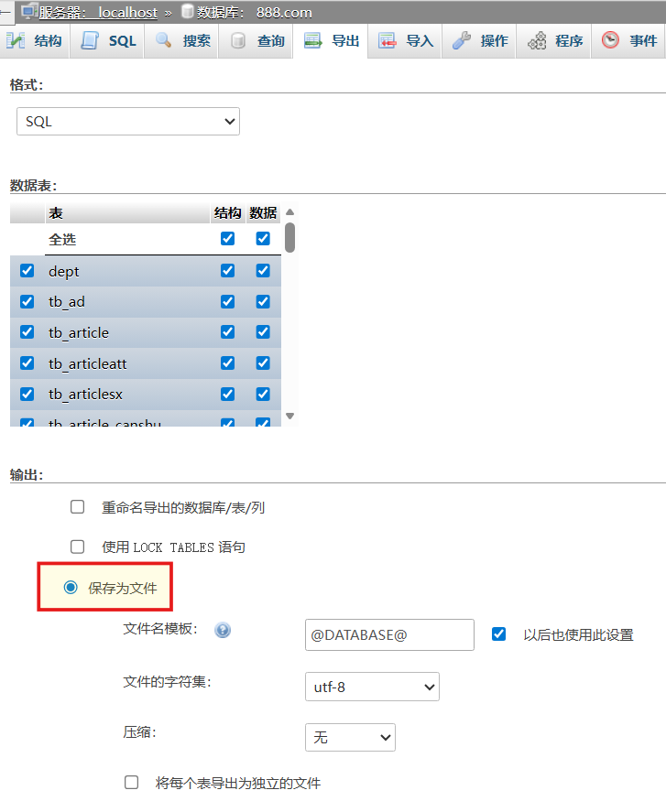Expand the utf-8 charset dropdown
This screenshot has height=812, width=666.
pyautogui.click(x=371, y=687)
